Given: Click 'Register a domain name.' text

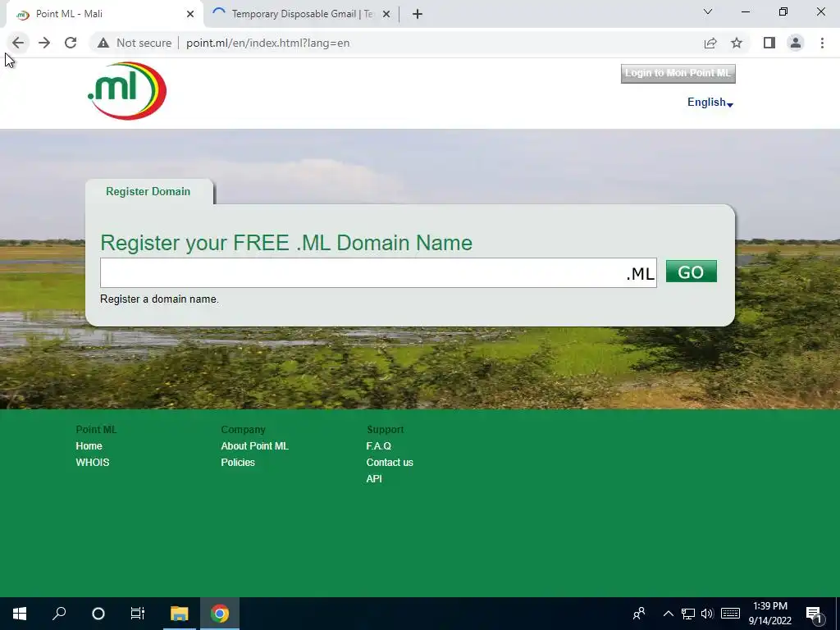Looking at the screenshot, I should tap(159, 299).
